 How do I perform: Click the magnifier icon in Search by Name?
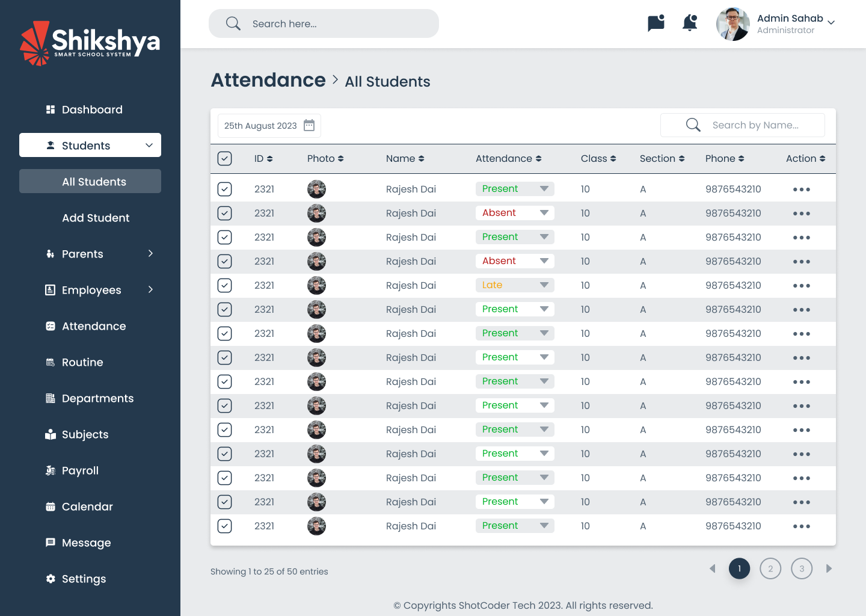click(693, 125)
